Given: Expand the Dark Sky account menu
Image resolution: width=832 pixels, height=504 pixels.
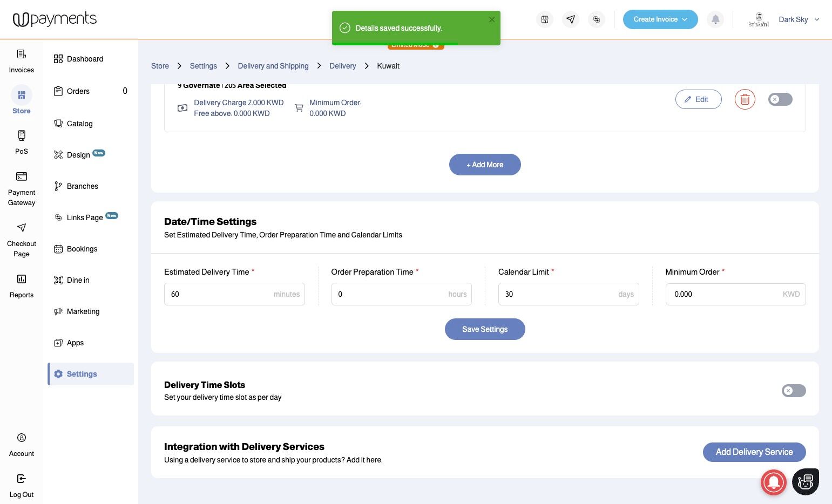Looking at the screenshot, I should tap(799, 19).
